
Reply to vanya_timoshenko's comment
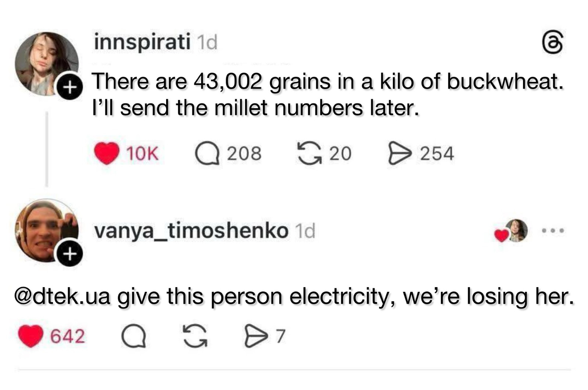[x=134, y=336]
